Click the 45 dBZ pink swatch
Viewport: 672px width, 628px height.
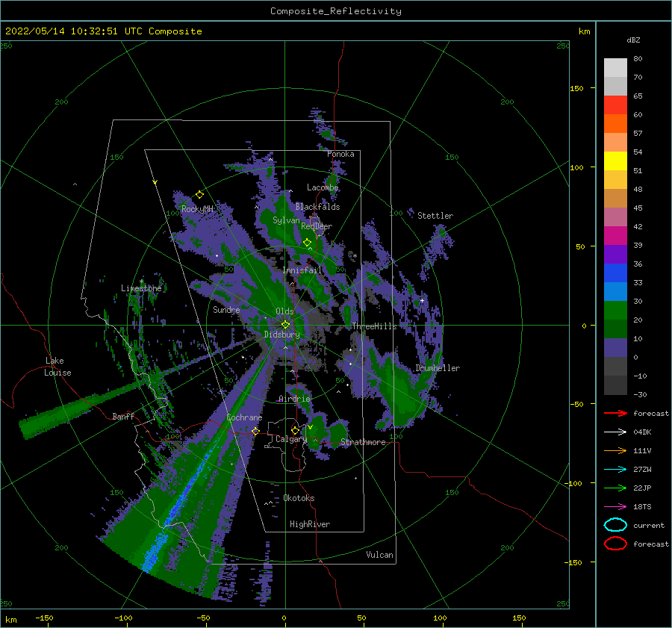[x=615, y=217]
